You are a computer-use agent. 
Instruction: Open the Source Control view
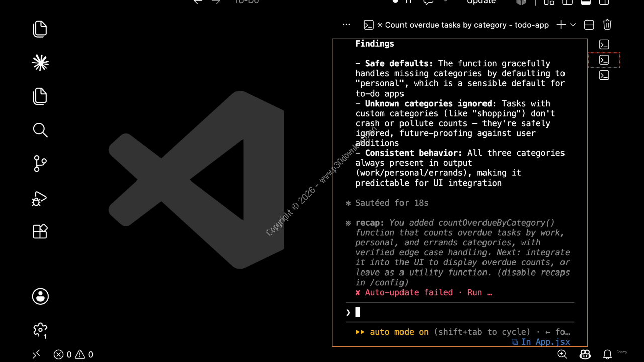(x=40, y=164)
